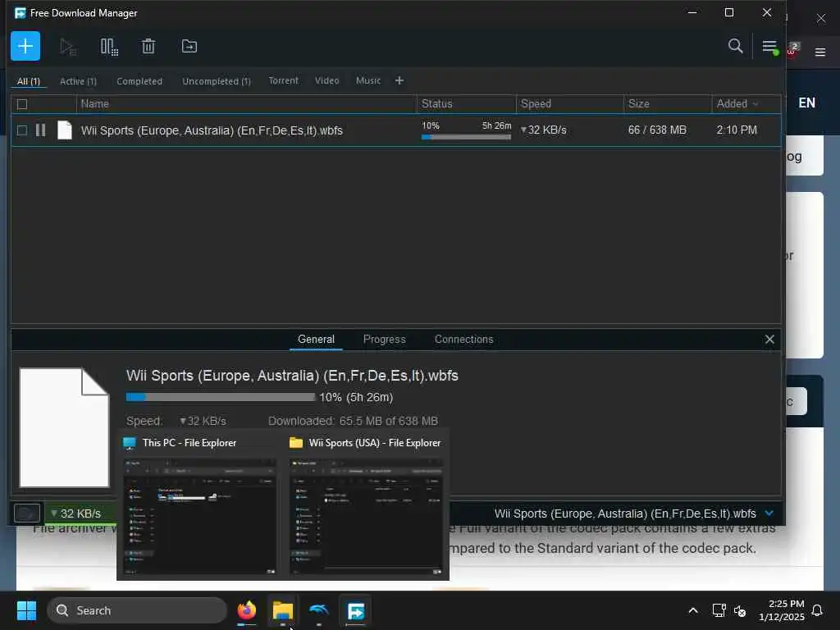
Task: Open the Windows Start menu
Action: point(26,610)
